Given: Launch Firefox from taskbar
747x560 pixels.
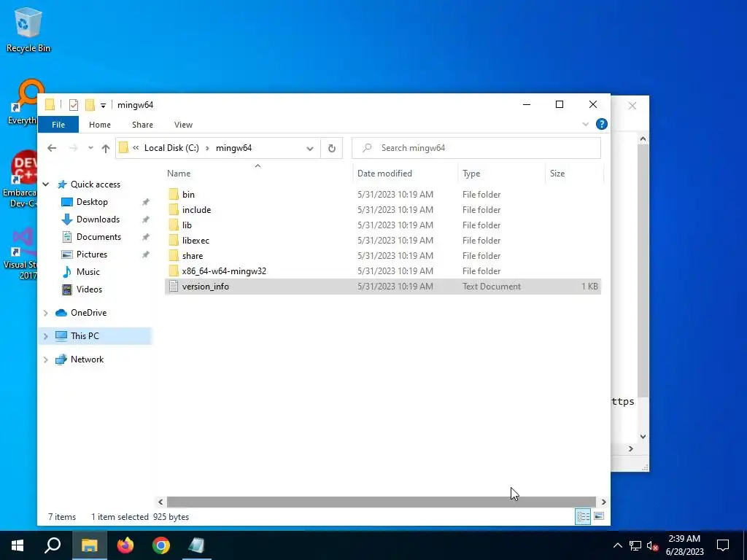Looking at the screenshot, I should coord(125,545).
